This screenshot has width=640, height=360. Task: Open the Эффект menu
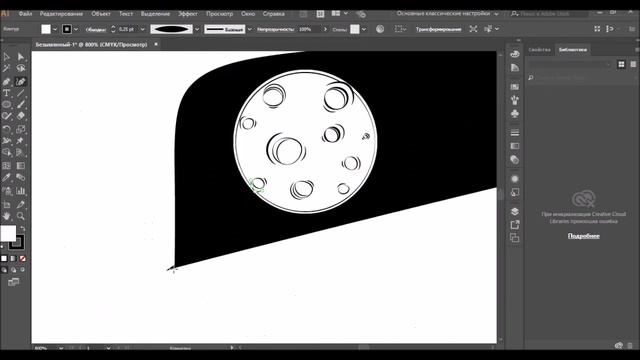pyautogui.click(x=188, y=13)
